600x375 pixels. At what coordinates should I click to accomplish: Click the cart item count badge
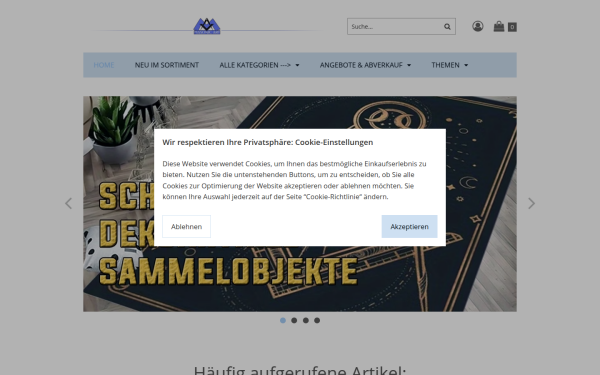click(x=512, y=27)
